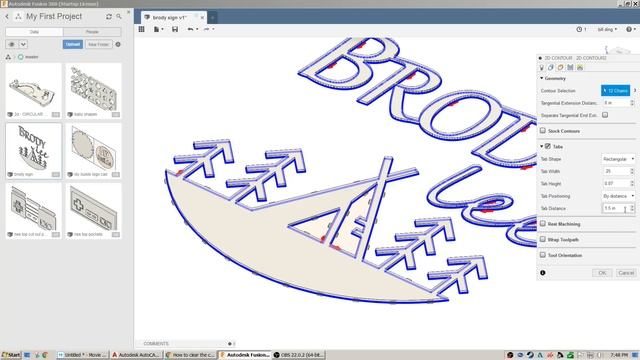640x360 pixels.
Task: Add a new document tab
Action: click(212, 18)
